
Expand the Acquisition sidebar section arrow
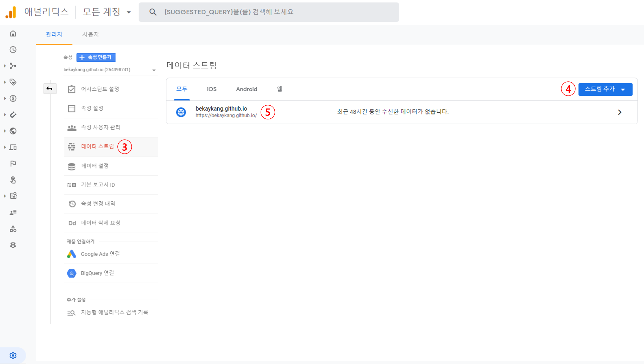click(5, 66)
